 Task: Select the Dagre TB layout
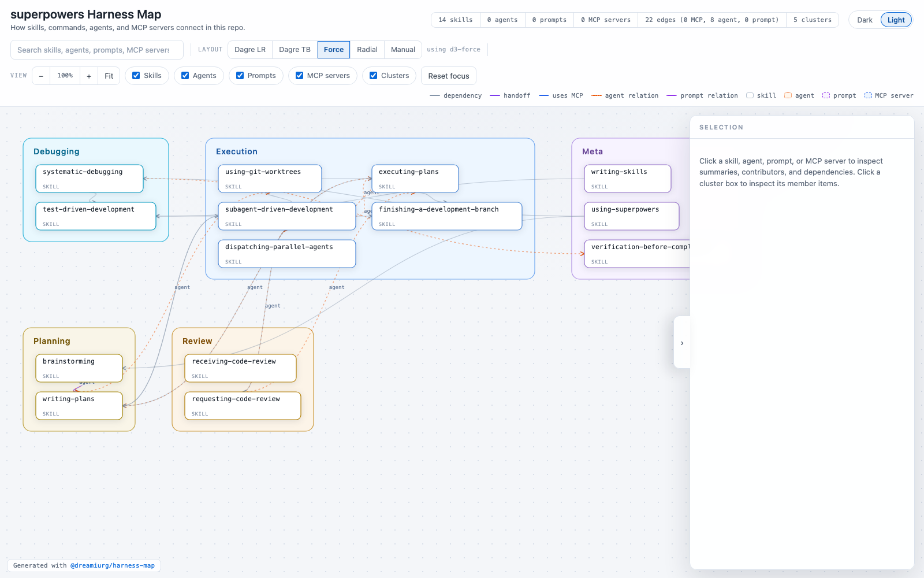tap(295, 50)
